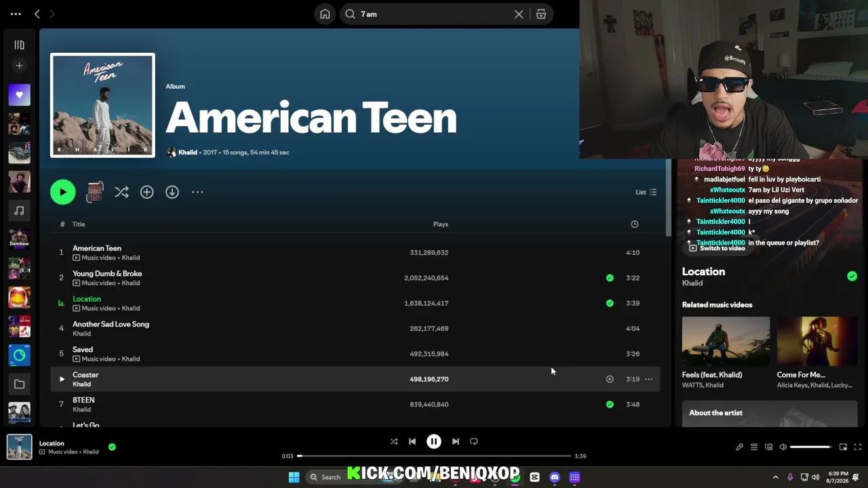868x488 pixels.
Task: Adjust the volume slider
Action: [810, 447]
